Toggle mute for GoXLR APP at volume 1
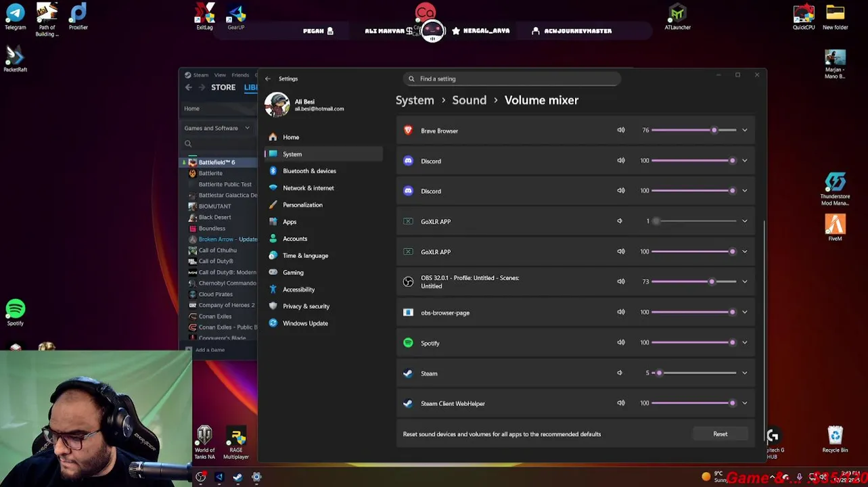 [x=620, y=221]
